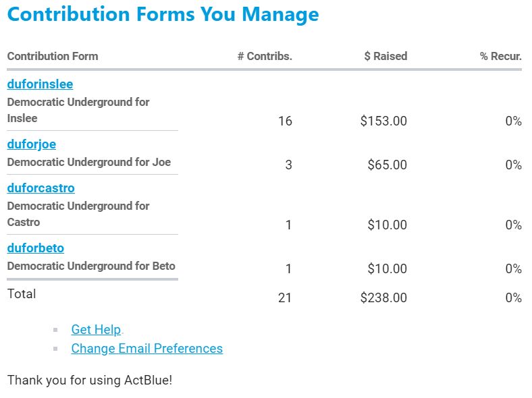Screen dimensions: 532x398
Task: Open the duforinslee contribution form link
Action: [x=40, y=84]
